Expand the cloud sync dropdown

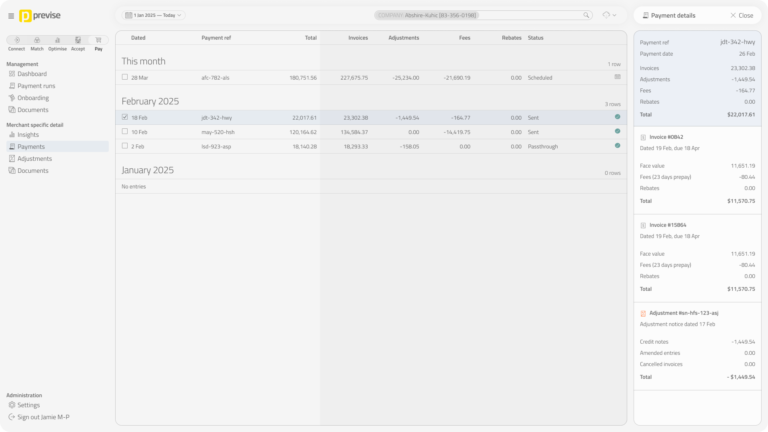pyautogui.click(x=609, y=16)
